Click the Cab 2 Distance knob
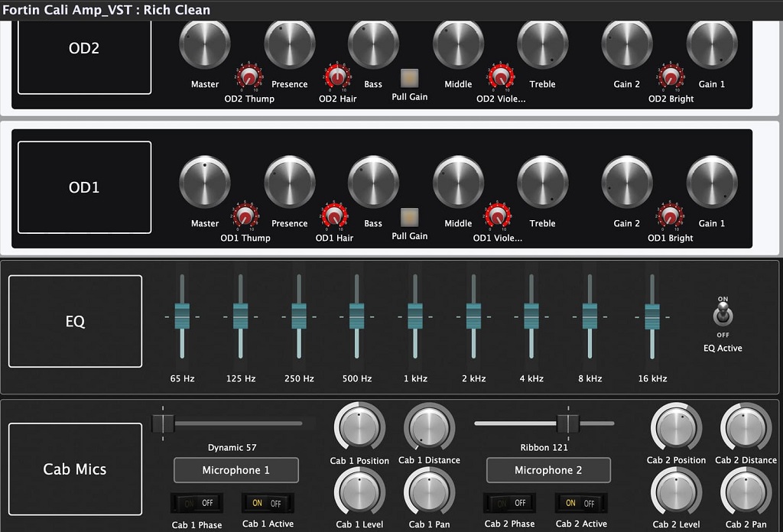This screenshot has width=783, height=532. (x=746, y=427)
